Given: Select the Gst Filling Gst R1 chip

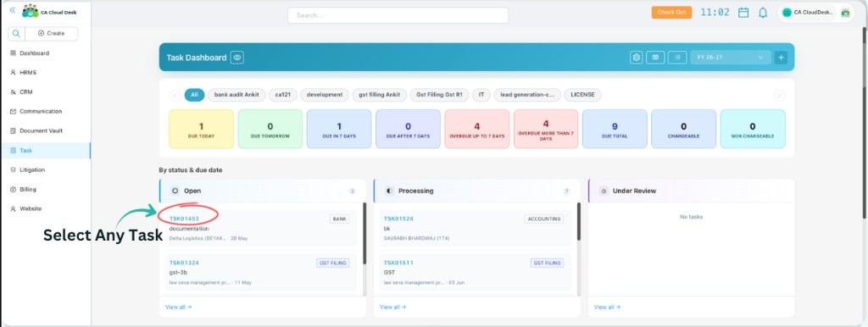Looking at the screenshot, I should pos(440,95).
